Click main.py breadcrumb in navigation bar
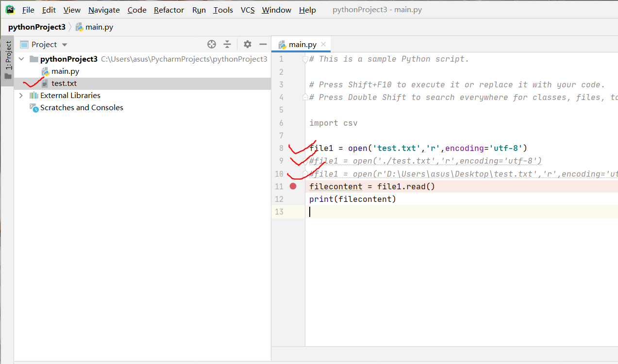Screen dimensions: 618x364 (x=94, y=27)
